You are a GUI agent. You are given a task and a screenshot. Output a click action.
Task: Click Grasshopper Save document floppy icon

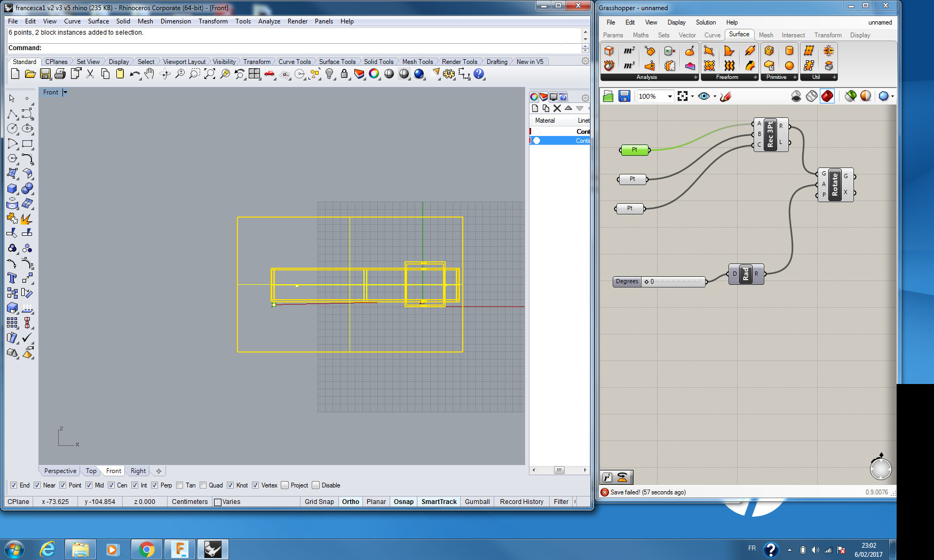pos(624,96)
